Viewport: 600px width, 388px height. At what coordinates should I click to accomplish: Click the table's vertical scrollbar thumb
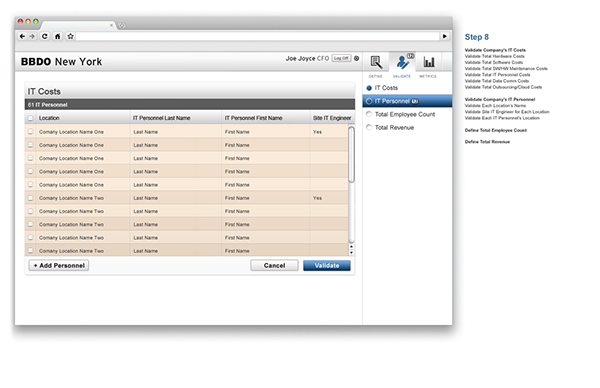pos(351,154)
